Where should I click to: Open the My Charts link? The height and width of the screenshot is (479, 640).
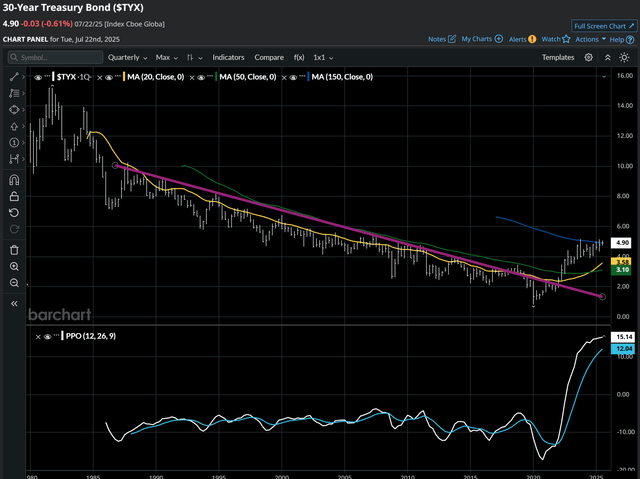click(482, 39)
